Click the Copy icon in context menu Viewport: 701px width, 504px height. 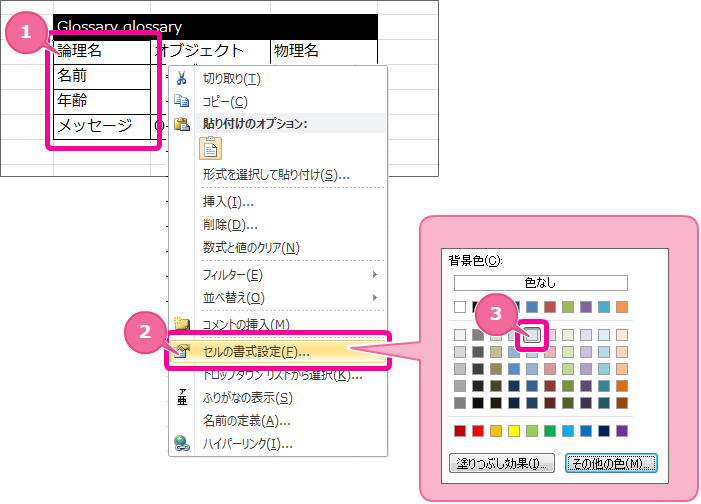click(182, 101)
